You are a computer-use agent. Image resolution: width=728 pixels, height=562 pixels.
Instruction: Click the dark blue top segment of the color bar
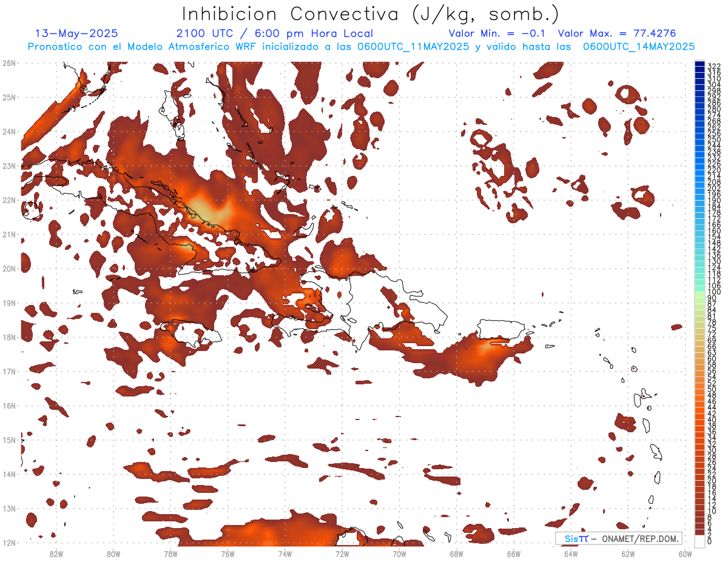699,64
